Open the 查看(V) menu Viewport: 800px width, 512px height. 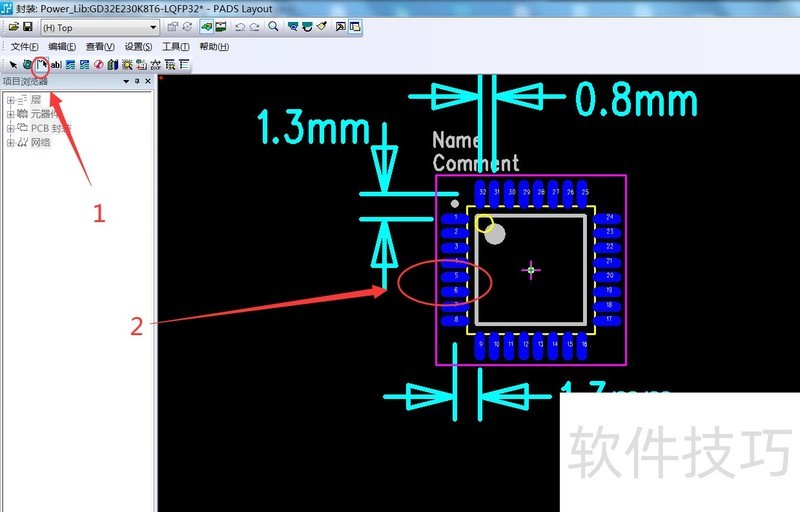tap(100, 46)
